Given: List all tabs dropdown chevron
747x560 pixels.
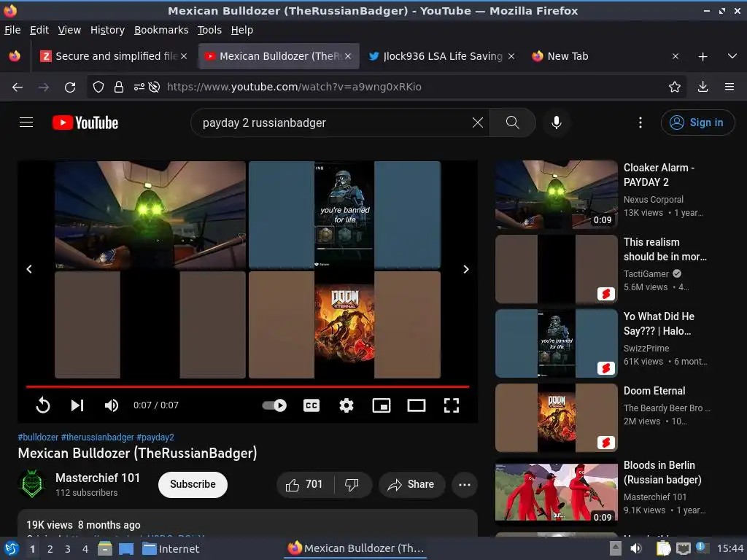Looking at the screenshot, I should [732, 56].
